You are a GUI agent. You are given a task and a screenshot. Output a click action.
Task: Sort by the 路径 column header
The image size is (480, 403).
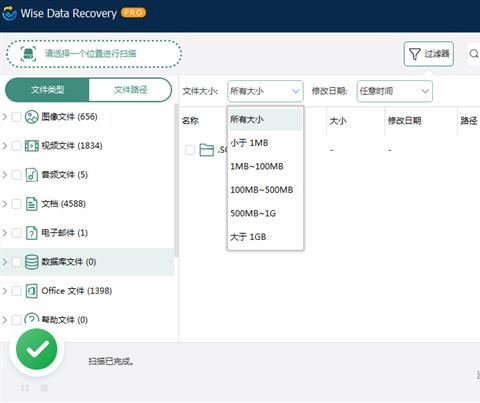pos(469,121)
